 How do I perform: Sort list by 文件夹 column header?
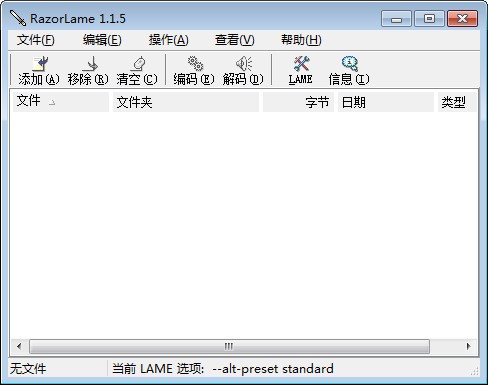point(186,102)
